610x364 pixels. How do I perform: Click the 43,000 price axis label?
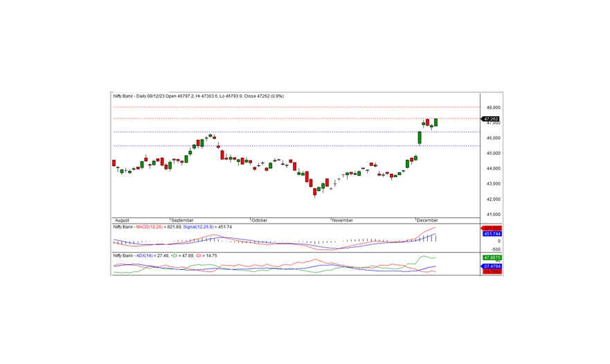click(x=493, y=183)
